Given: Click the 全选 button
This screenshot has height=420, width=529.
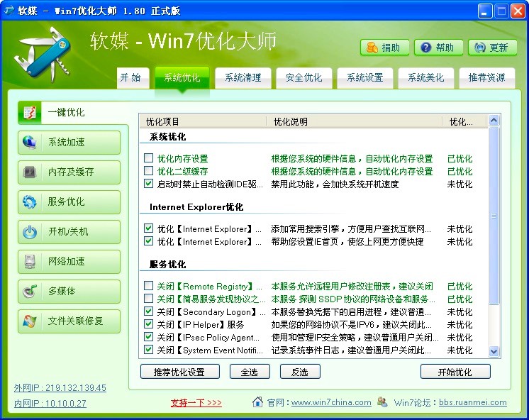Looking at the screenshot, I should 250,372.
